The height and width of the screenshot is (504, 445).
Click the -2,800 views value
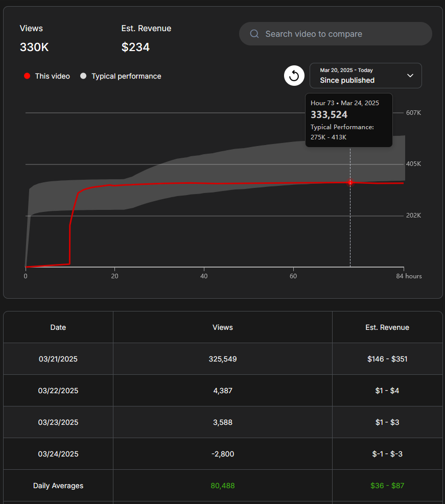[x=223, y=454]
